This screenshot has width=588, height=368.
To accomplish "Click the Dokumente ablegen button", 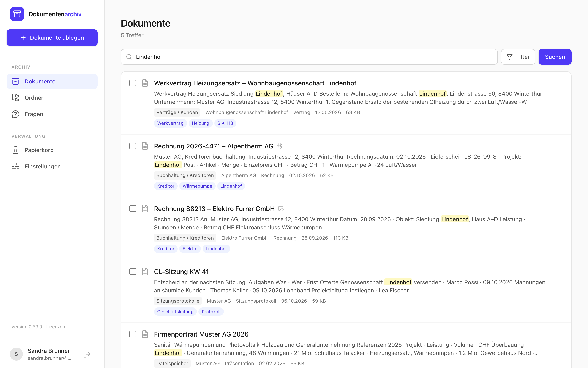I will pyautogui.click(x=52, y=38).
